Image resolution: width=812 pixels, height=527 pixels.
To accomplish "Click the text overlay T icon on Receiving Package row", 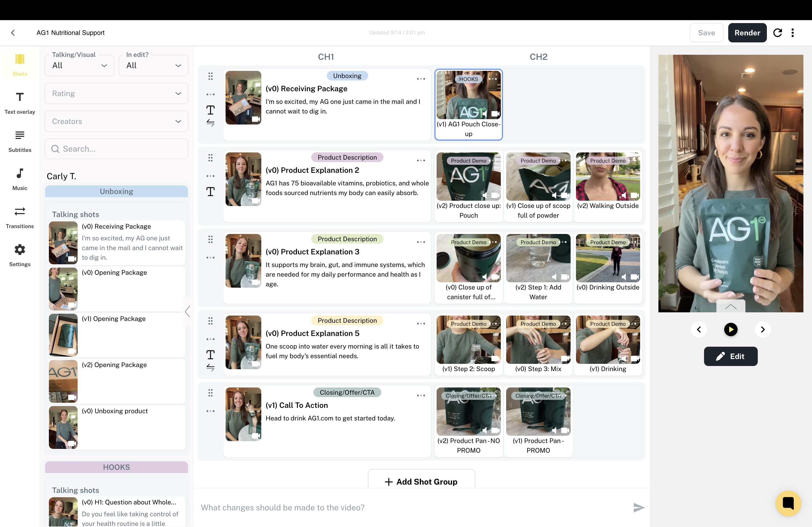I will click(x=211, y=110).
